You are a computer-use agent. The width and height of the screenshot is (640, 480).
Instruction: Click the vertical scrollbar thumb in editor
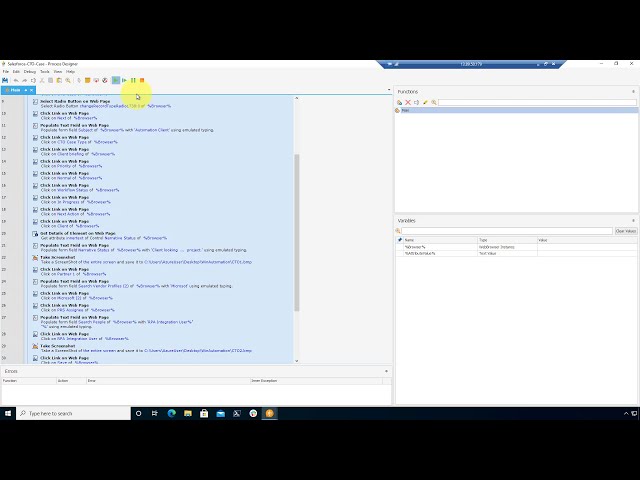(x=297, y=233)
